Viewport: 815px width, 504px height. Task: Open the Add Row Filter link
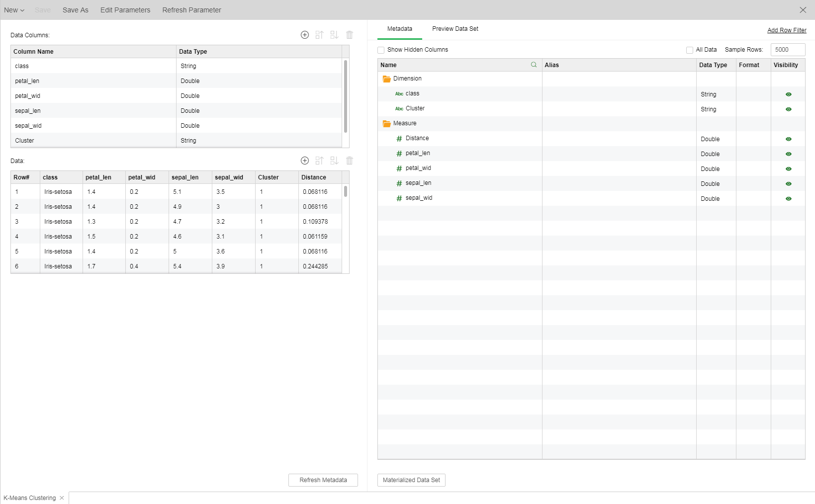click(x=787, y=30)
